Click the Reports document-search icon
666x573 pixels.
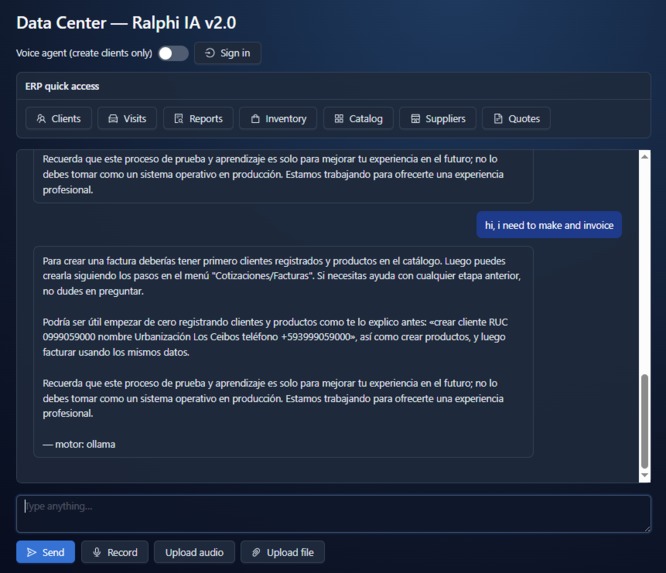[179, 119]
